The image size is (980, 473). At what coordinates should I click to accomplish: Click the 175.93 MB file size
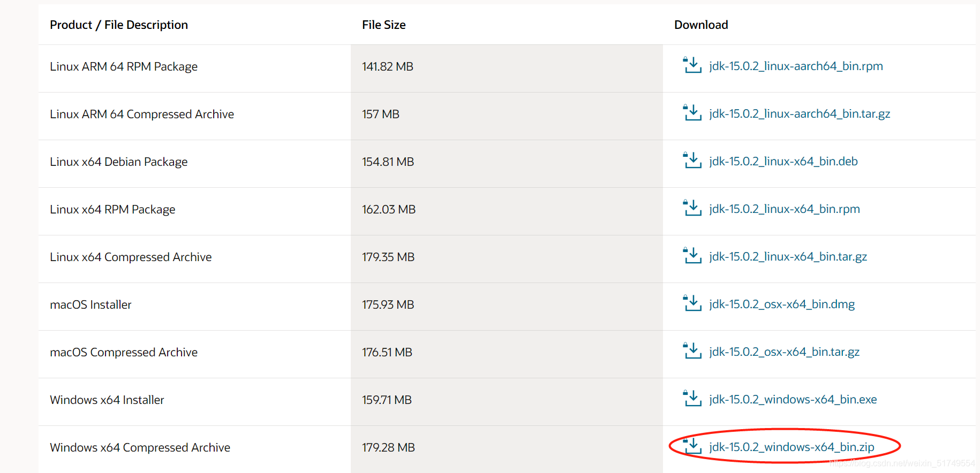tap(388, 305)
